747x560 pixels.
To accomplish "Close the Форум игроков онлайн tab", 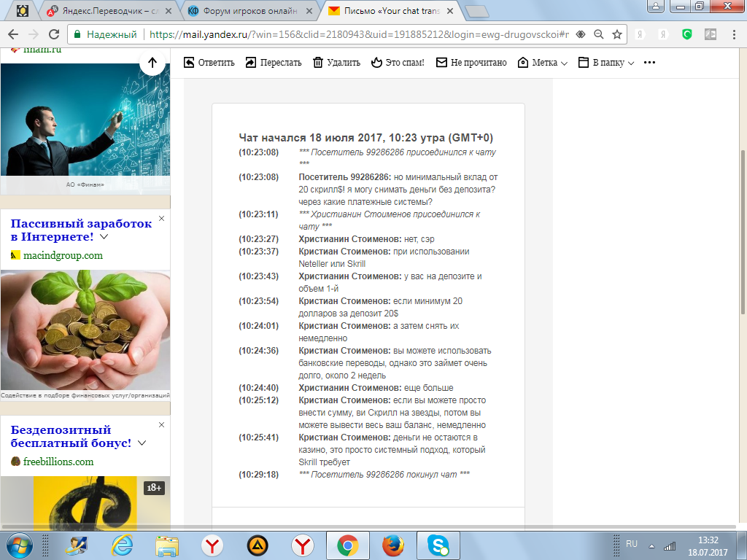I will [x=309, y=11].
